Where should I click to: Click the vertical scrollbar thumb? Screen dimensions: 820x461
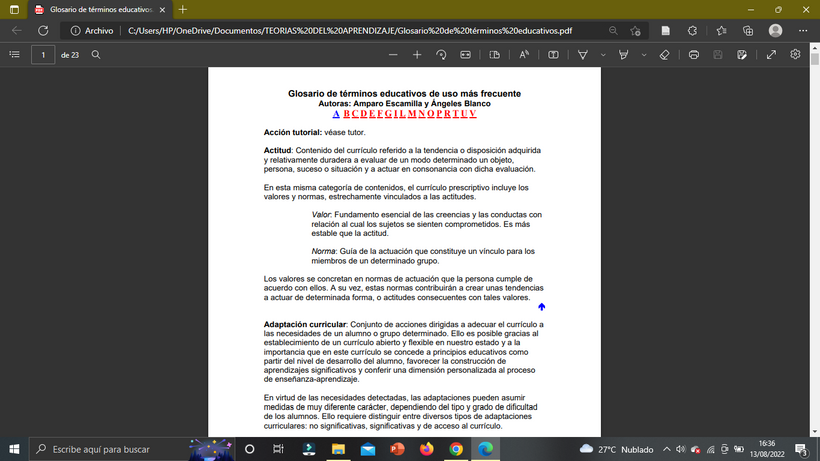coord(815,58)
